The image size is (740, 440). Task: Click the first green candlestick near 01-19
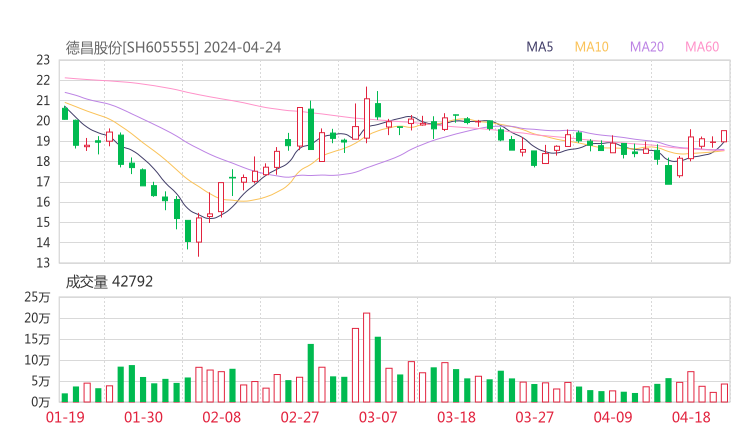click(65, 113)
